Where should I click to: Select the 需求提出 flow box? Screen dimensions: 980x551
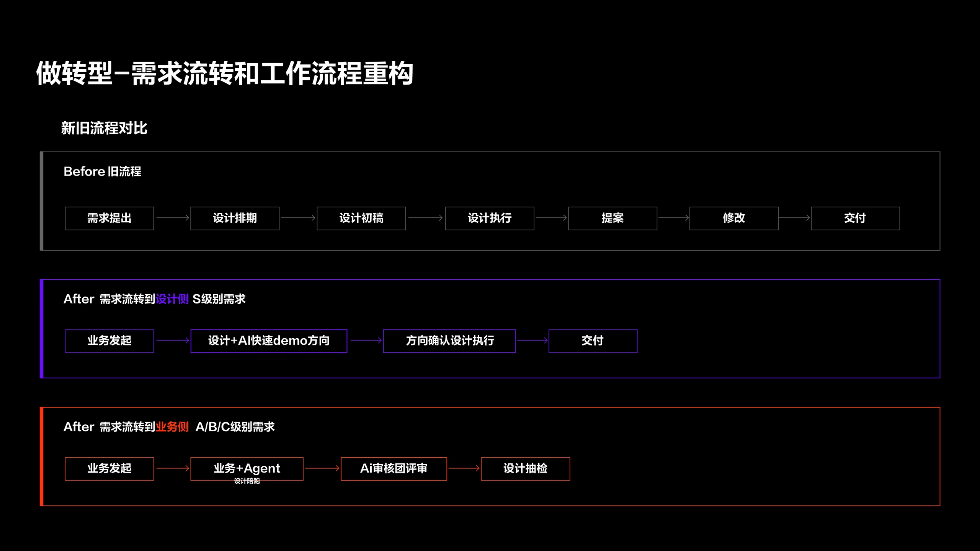click(x=109, y=218)
